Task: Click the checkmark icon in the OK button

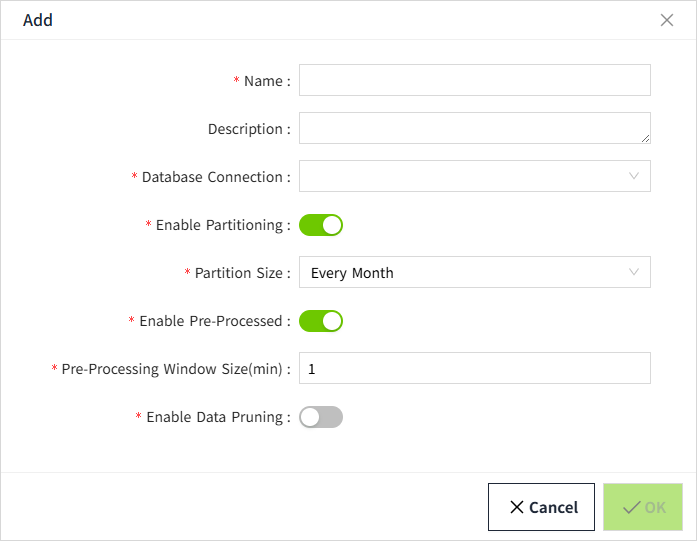Action: click(631, 507)
